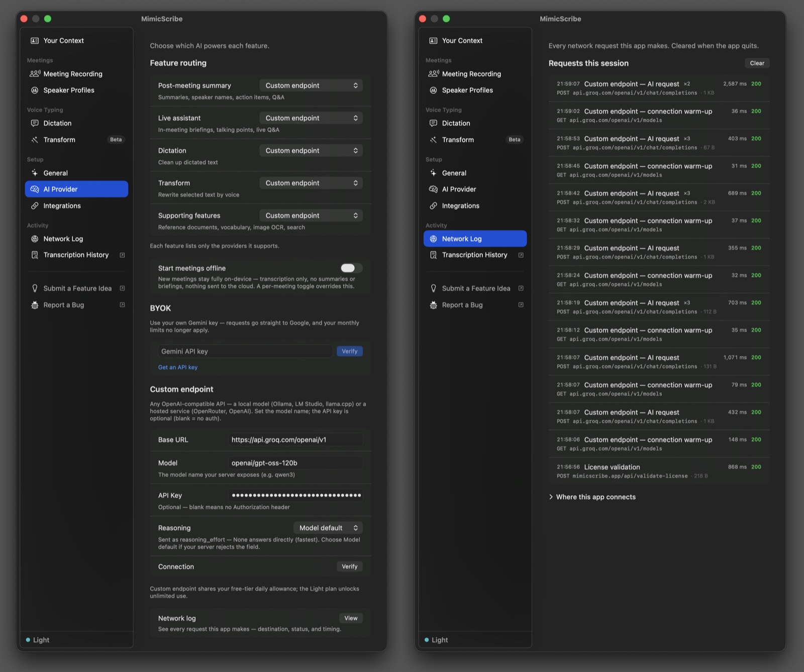Click Your Context icon in right window

(x=433, y=41)
